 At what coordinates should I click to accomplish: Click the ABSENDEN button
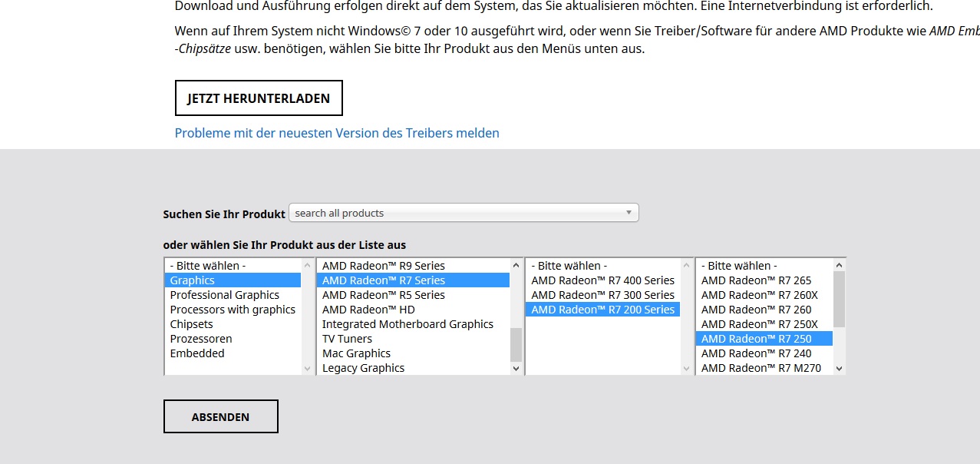click(221, 416)
